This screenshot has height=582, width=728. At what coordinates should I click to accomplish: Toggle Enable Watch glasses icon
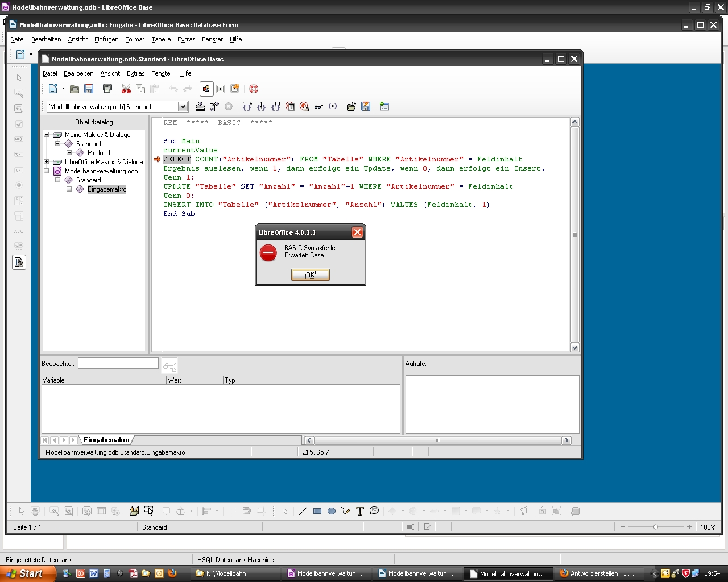(318, 106)
